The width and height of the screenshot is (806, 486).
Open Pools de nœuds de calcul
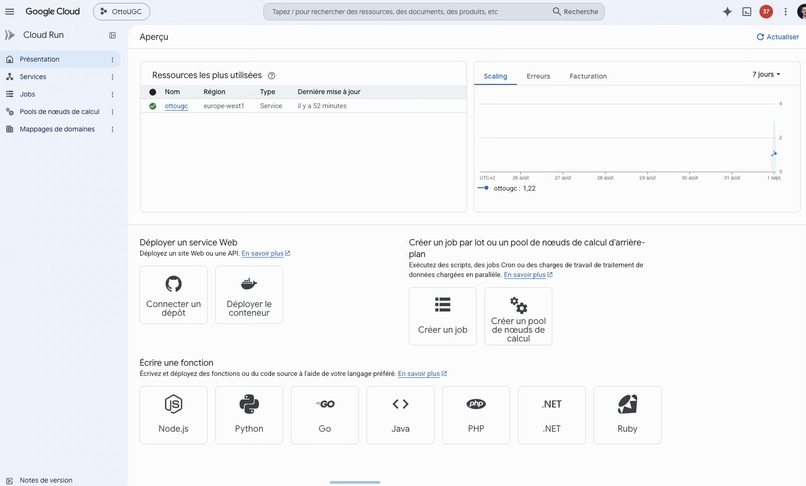pyautogui.click(x=60, y=112)
